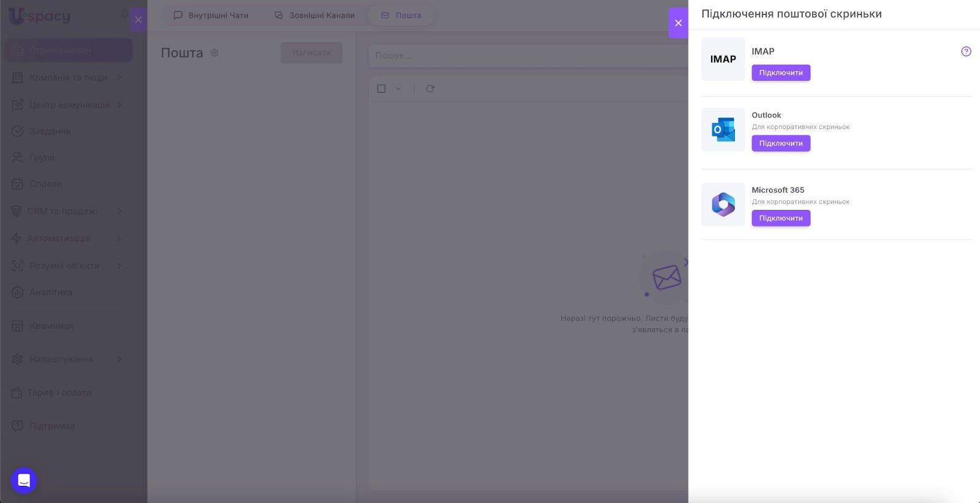Image resolution: width=980 pixels, height=503 pixels.
Task: Click the Справи calendar icon
Action: click(x=18, y=184)
